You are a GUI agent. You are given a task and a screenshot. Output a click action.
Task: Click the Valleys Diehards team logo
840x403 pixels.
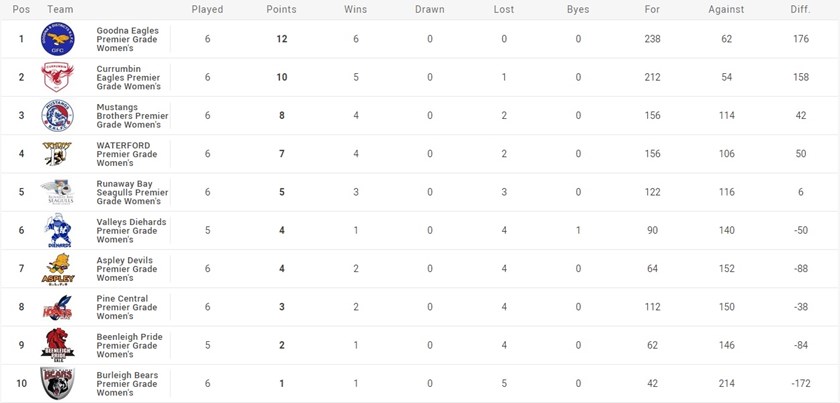coord(57,231)
